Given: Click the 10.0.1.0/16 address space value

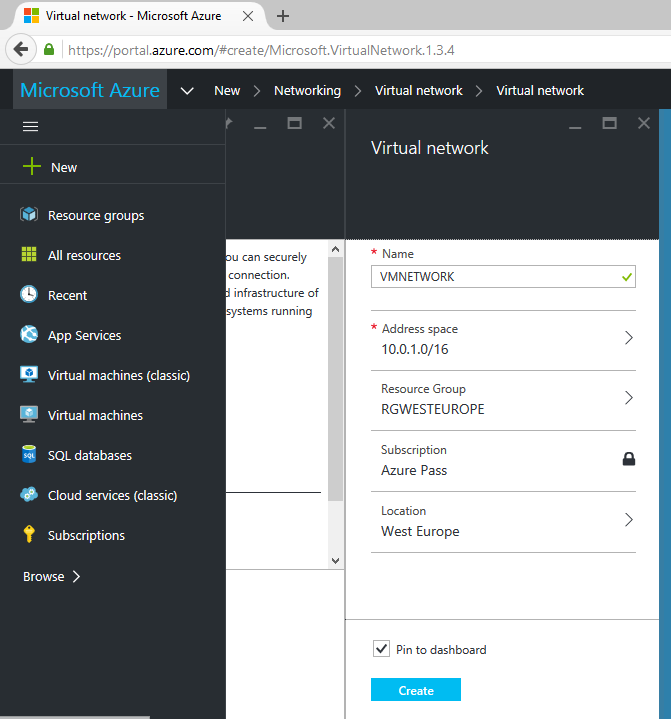Looking at the screenshot, I should point(415,349).
